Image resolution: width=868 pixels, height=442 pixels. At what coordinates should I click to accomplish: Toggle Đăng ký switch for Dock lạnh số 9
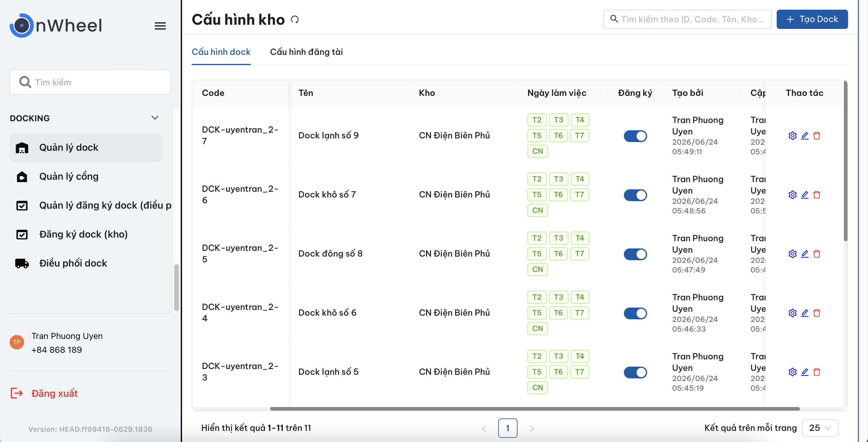pos(635,136)
